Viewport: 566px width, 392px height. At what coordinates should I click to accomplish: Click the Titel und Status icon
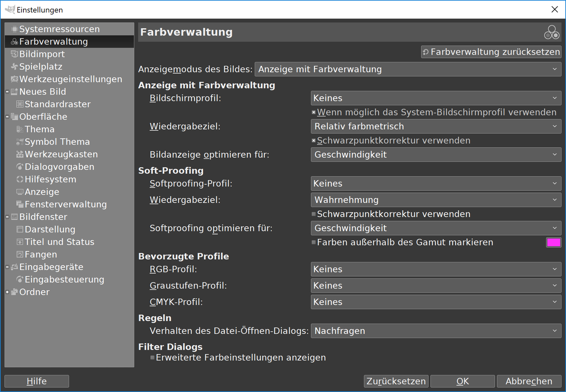pos(20,242)
